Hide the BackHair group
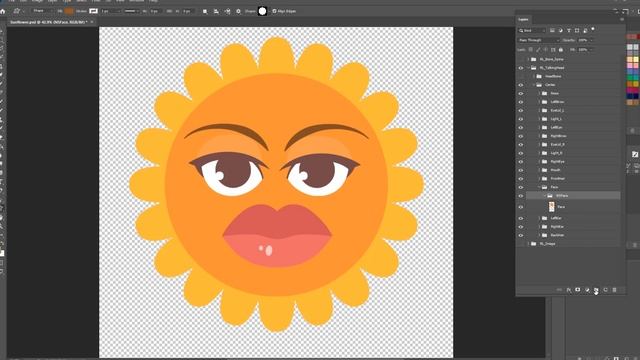The image size is (640, 360). [x=521, y=236]
